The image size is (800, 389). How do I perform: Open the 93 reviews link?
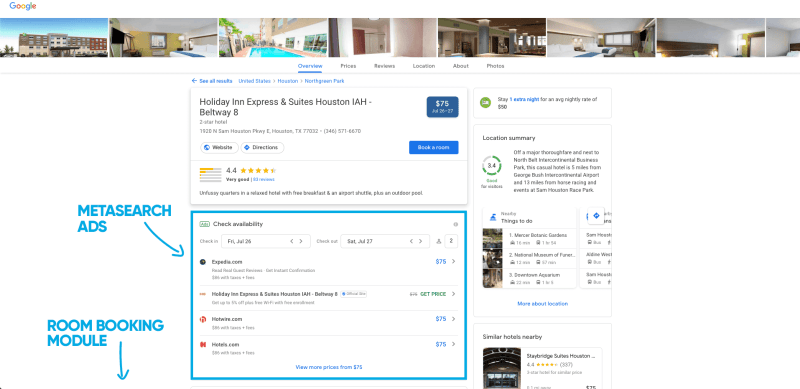pyautogui.click(x=264, y=180)
